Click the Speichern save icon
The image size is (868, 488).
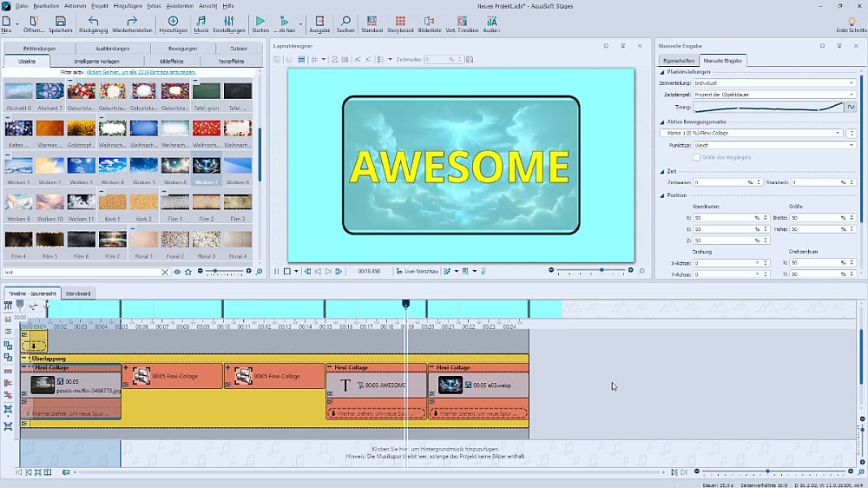pos(60,20)
